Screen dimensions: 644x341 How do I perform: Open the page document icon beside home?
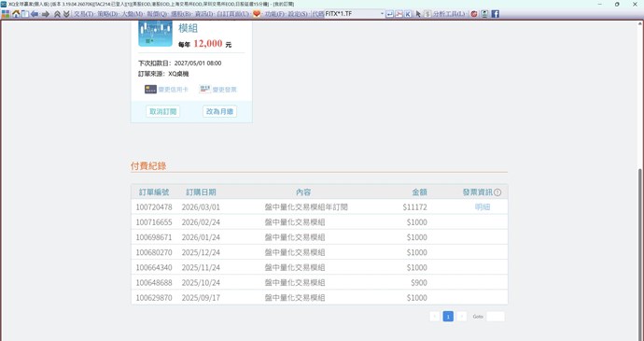[25, 14]
